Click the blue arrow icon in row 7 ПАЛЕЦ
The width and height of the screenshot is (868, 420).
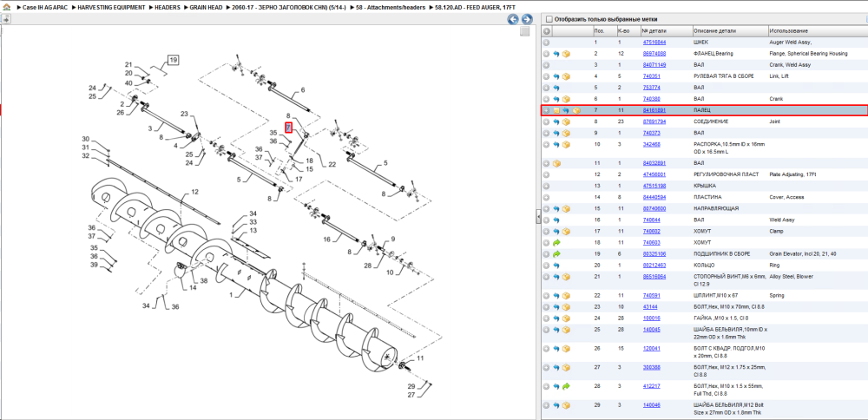566,111
